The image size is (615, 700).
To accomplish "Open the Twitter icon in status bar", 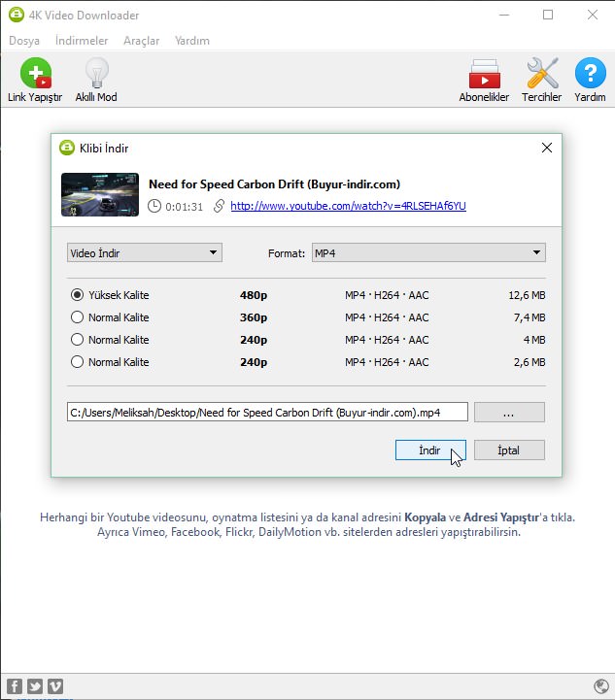I will coord(35,686).
